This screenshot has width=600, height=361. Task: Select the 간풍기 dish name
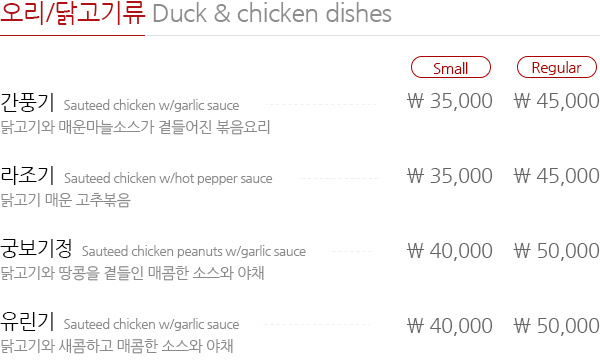(27, 102)
